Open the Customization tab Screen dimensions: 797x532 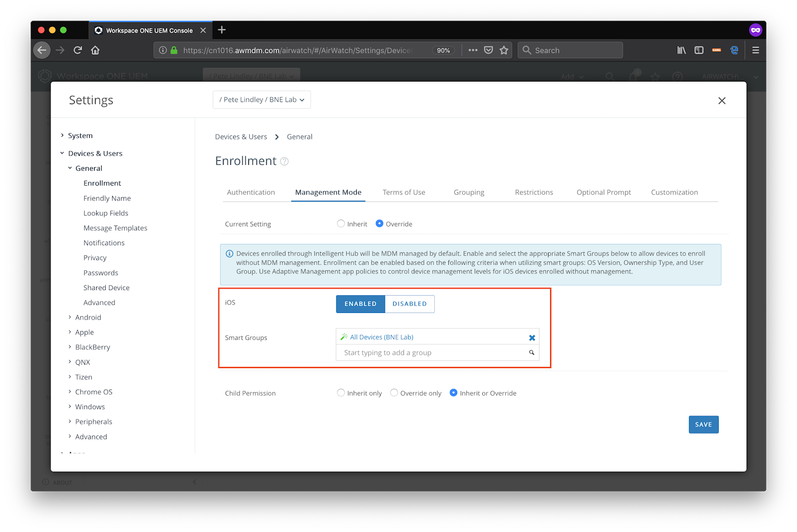click(x=674, y=193)
